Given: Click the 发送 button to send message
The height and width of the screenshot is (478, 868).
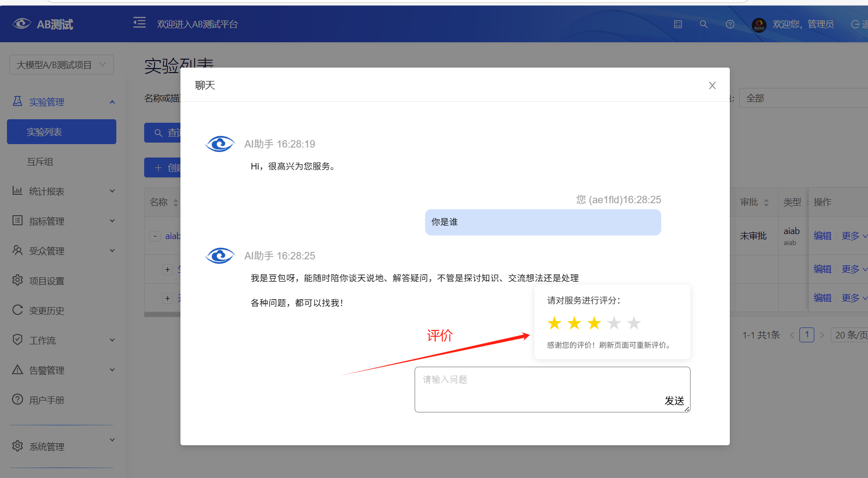Looking at the screenshot, I should pos(674,400).
